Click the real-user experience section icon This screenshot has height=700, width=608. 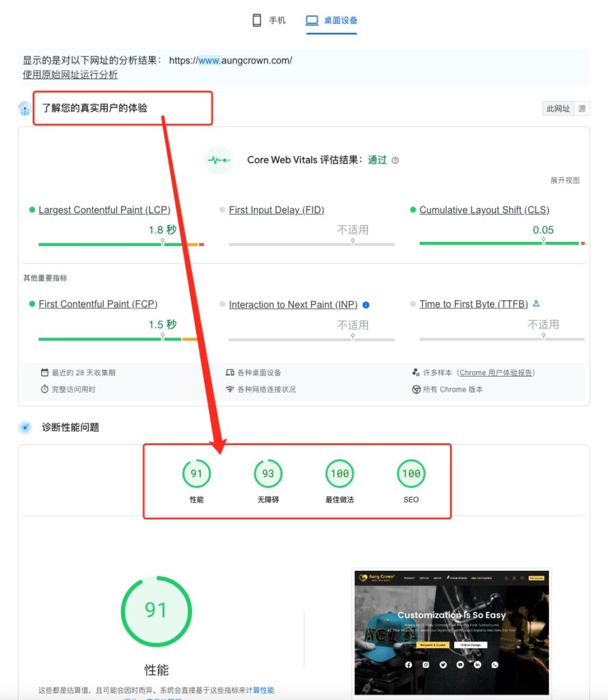pos(25,109)
